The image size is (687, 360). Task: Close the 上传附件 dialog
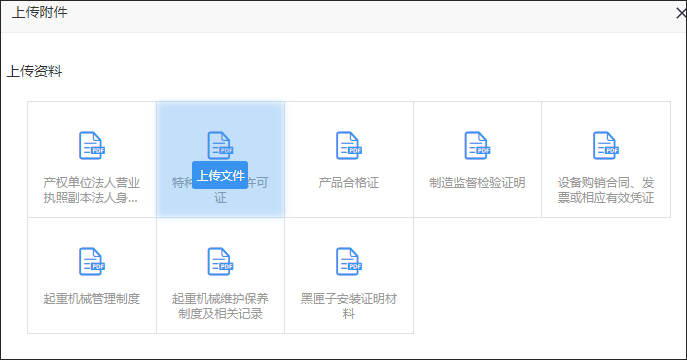click(x=681, y=13)
